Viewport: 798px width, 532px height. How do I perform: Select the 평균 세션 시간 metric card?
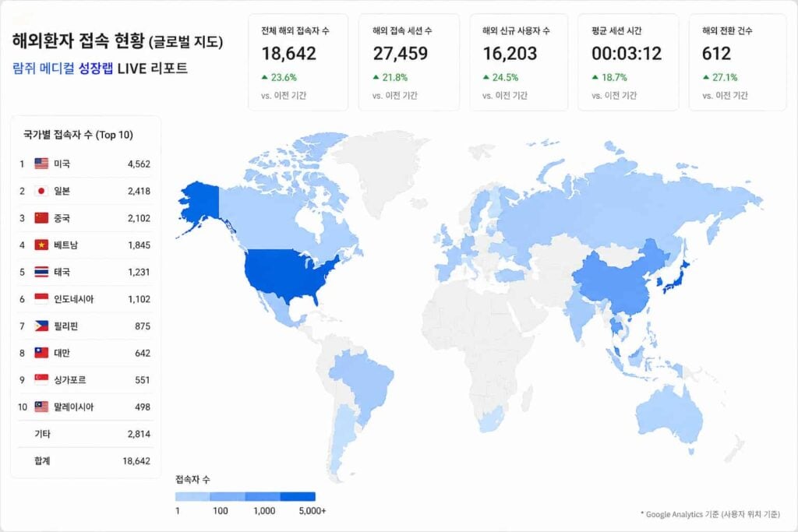point(628,62)
